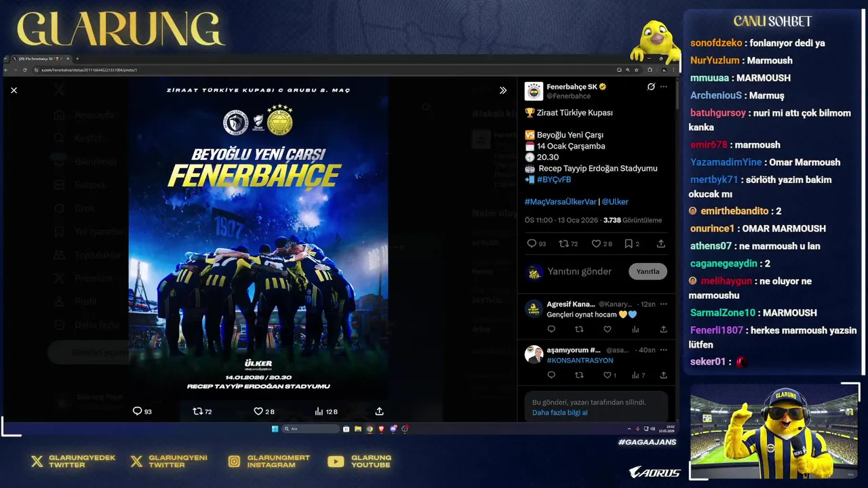
Task: Open the #MaçVarsaÜlkerVar hashtag
Action: 560,201
